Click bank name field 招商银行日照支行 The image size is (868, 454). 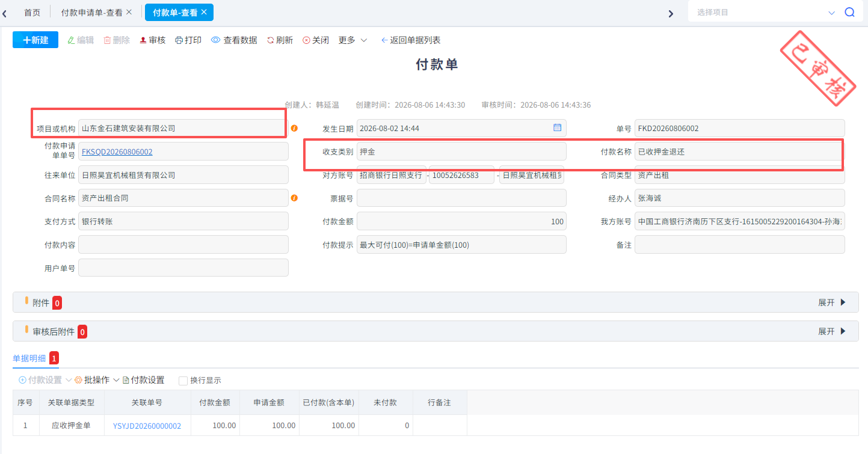click(392, 175)
